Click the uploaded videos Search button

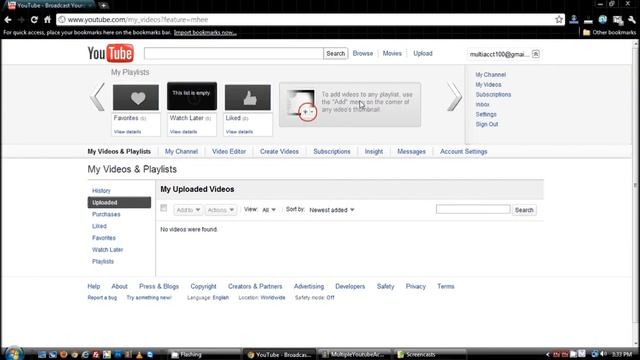tap(524, 210)
